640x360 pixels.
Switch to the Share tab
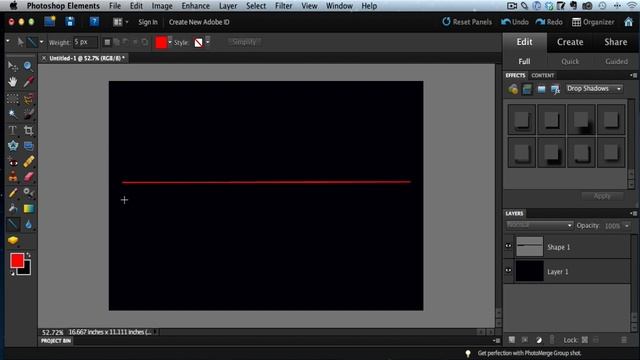[x=616, y=42]
